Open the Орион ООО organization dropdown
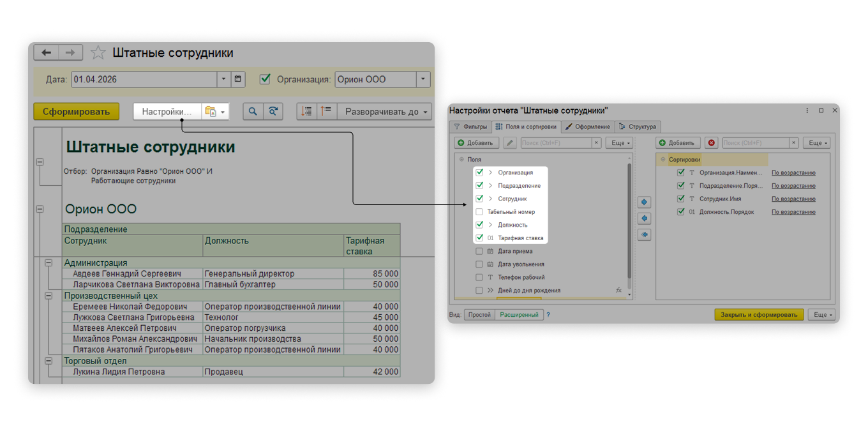868x426 pixels. [423, 79]
